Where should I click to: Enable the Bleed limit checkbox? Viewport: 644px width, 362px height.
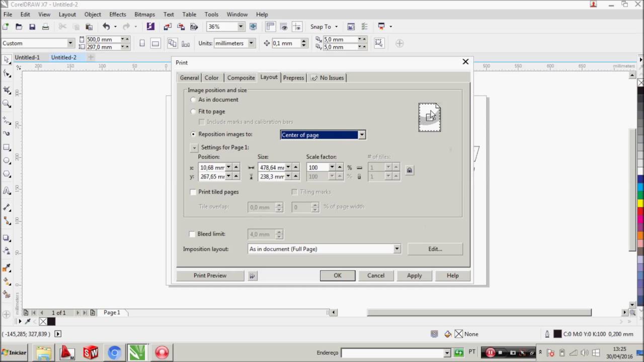click(x=192, y=234)
